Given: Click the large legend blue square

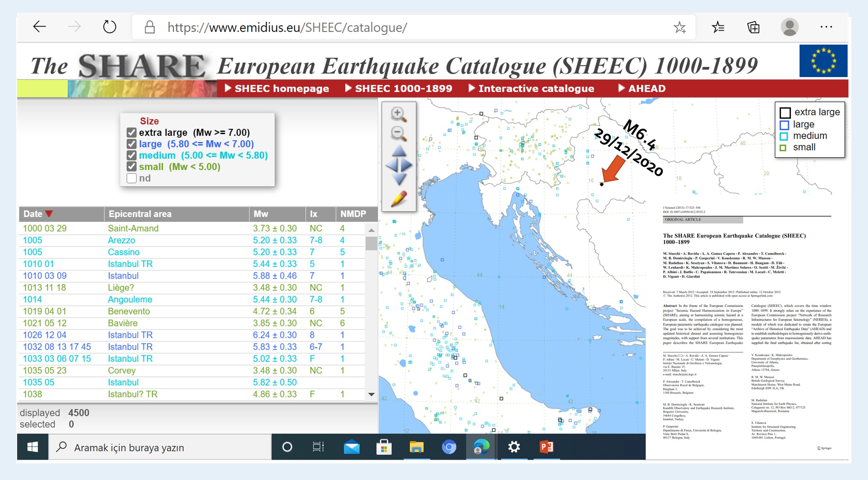Looking at the screenshot, I should point(784,125).
